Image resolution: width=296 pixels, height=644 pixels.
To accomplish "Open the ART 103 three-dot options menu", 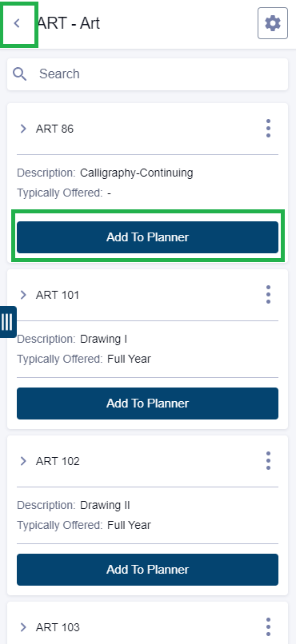I will tap(268, 627).
